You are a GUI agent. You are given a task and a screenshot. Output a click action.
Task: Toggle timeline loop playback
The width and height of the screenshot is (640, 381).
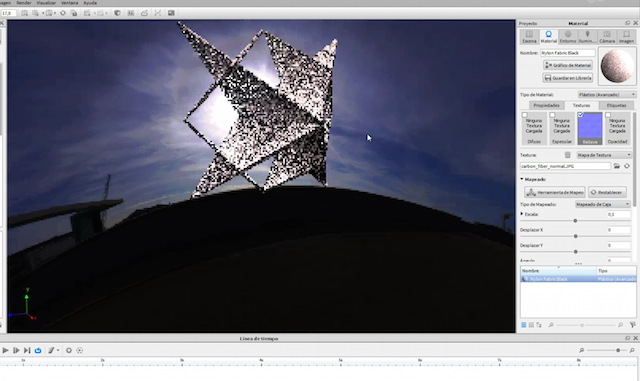coord(38,350)
